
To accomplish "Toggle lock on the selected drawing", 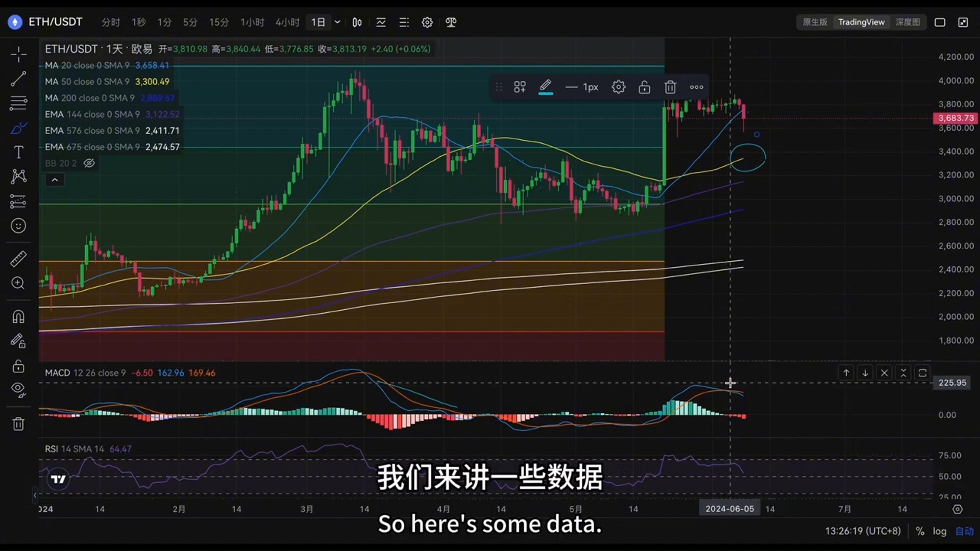I will [645, 87].
